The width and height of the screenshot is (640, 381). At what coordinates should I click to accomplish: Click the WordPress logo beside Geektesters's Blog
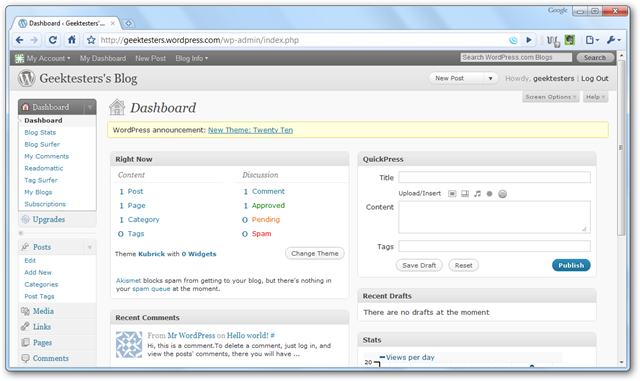[27, 78]
